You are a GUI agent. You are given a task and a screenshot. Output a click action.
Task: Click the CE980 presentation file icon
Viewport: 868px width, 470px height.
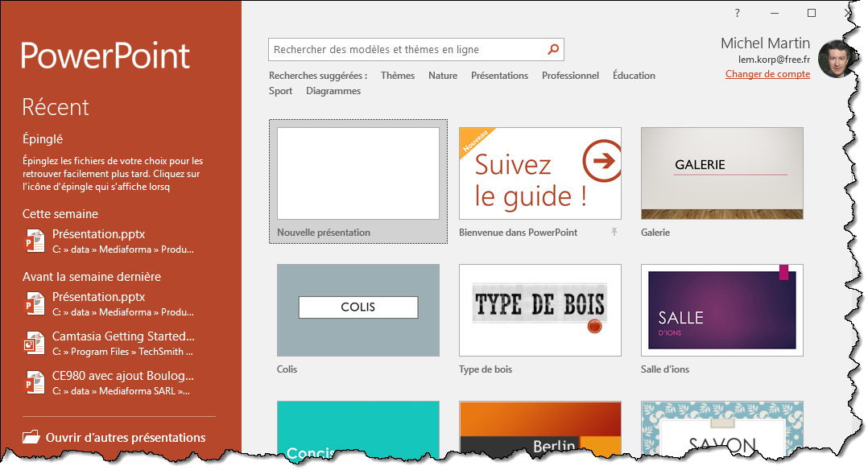tap(35, 382)
